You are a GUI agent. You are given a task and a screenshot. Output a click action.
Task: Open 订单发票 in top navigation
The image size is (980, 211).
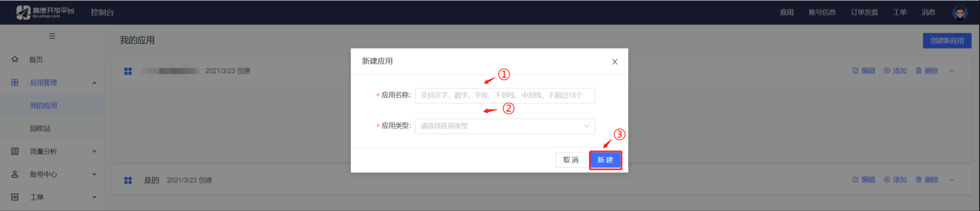864,12
